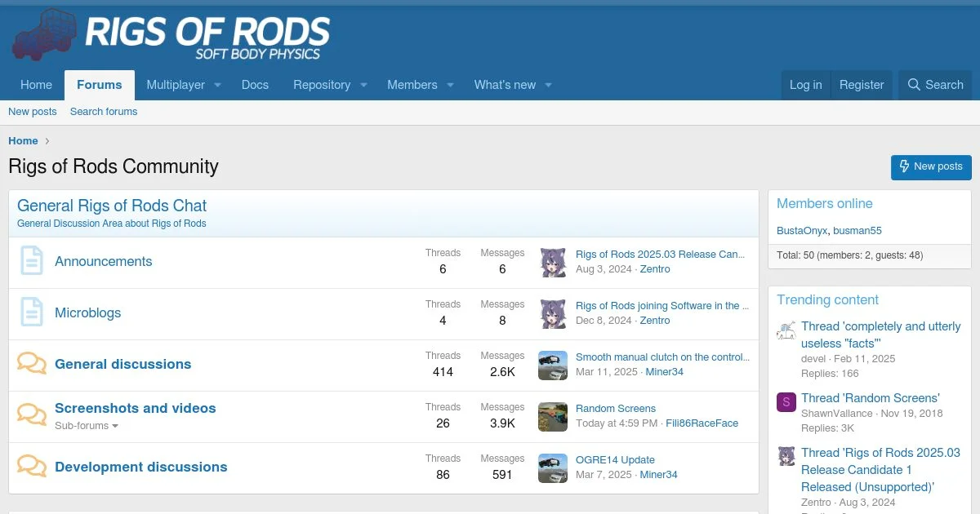Click the Trending content heading

point(828,300)
